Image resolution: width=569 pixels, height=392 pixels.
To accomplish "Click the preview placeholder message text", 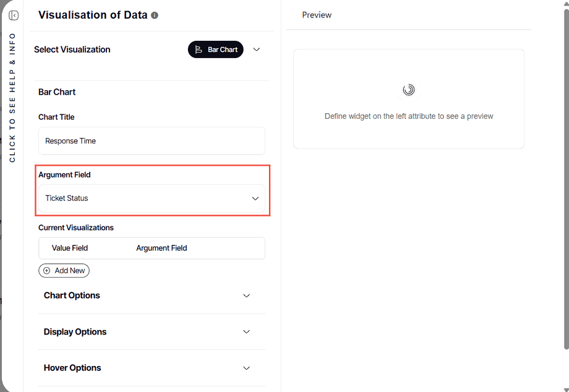I will pyautogui.click(x=409, y=116).
